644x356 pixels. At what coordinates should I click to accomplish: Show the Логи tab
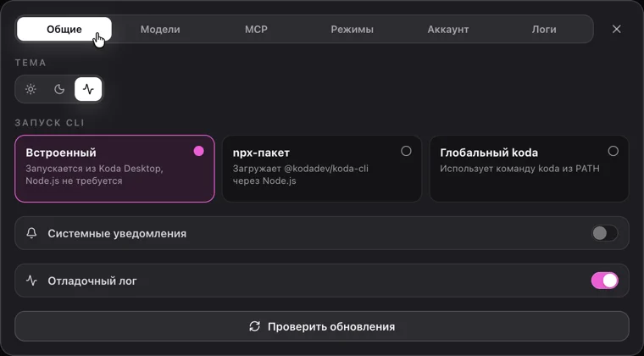coord(544,29)
